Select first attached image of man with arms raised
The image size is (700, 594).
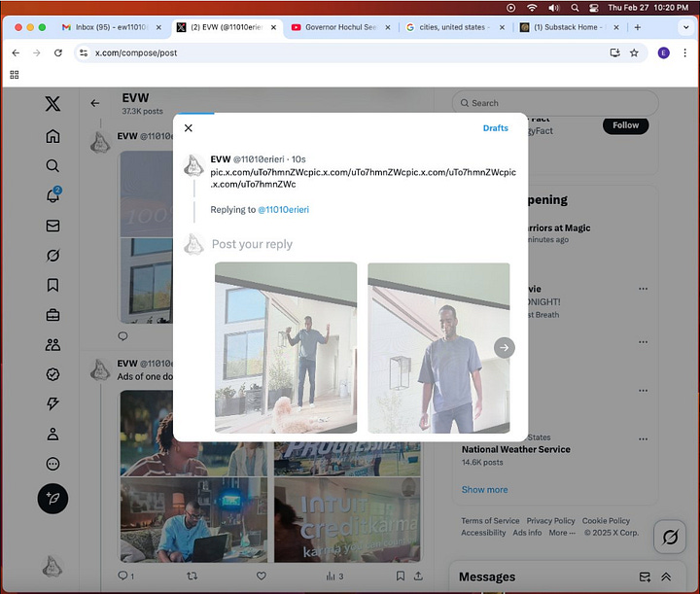286,348
